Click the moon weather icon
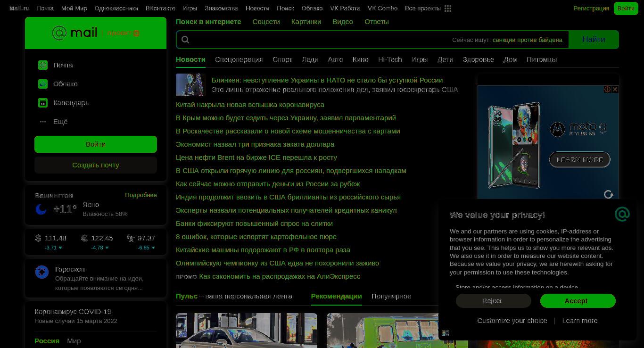 41,209
